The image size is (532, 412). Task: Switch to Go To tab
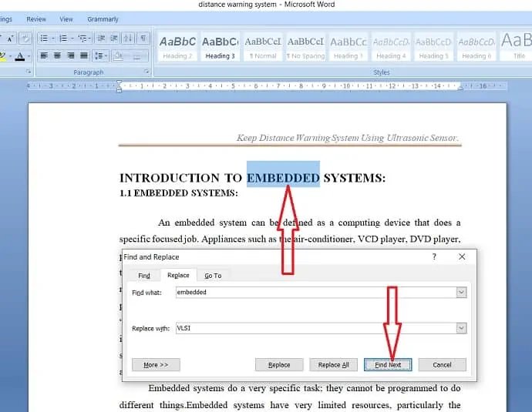pos(213,276)
